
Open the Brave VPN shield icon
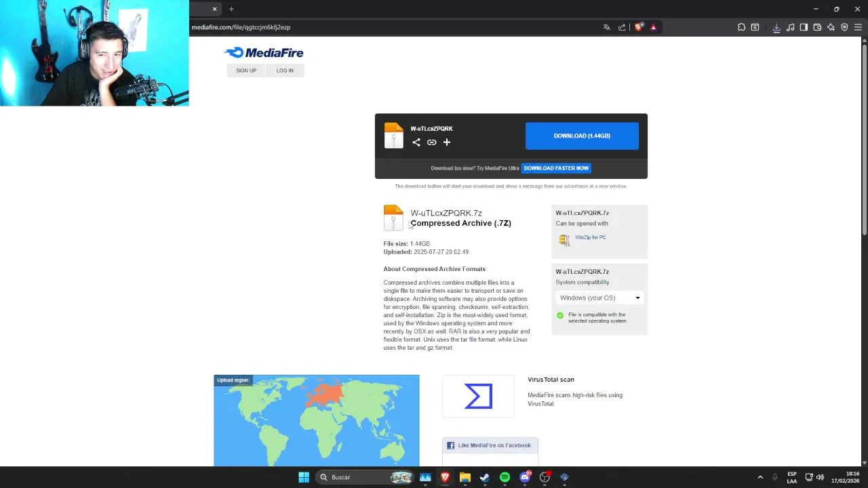(x=844, y=27)
